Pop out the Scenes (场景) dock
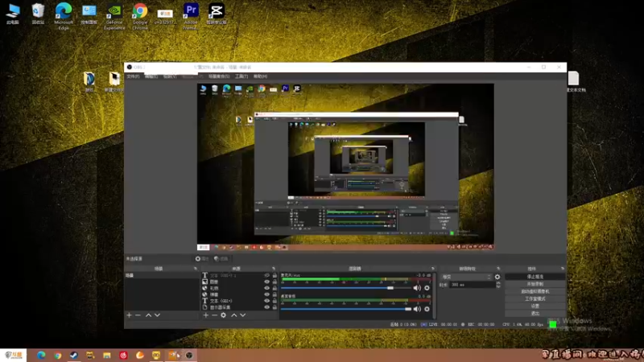This screenshot has height=362, width=644. [x=196, y=269]
